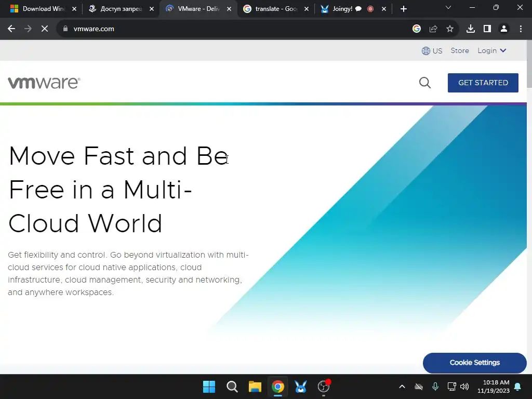Viewport: 532px width, 399px height.
Task: Open network settings tray icon
Action: (451, 387)
